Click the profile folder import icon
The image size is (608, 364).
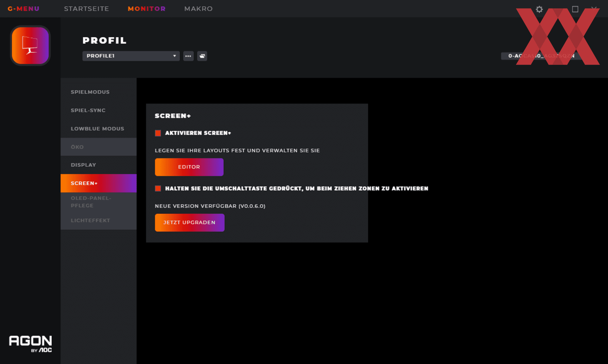[x=202, y=56]
